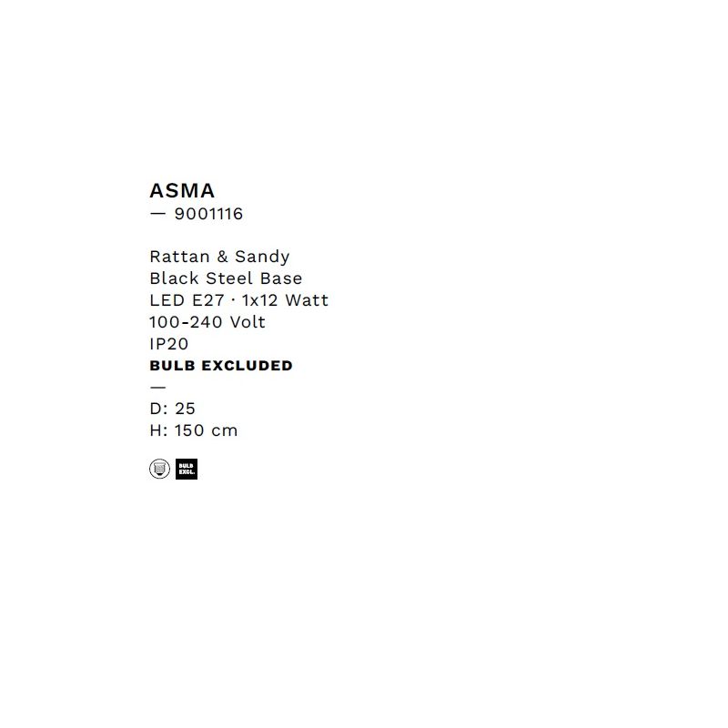Viewport: 728px width, 728px height.
Task: Click the IP20 rating text
Action: 168,344
